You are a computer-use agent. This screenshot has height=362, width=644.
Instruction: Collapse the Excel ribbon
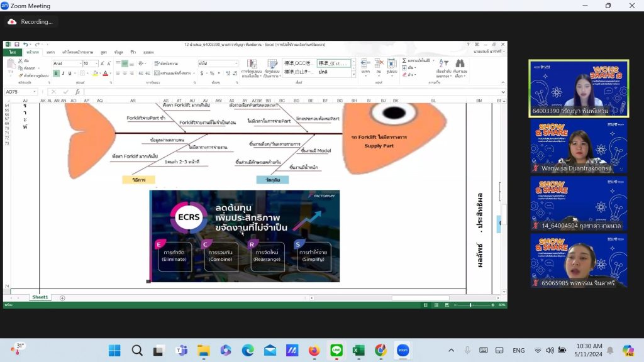(502, 82)
